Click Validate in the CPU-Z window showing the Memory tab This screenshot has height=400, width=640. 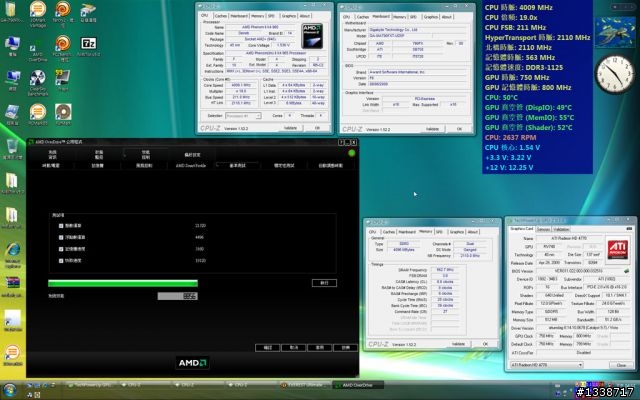coord(458,344)
